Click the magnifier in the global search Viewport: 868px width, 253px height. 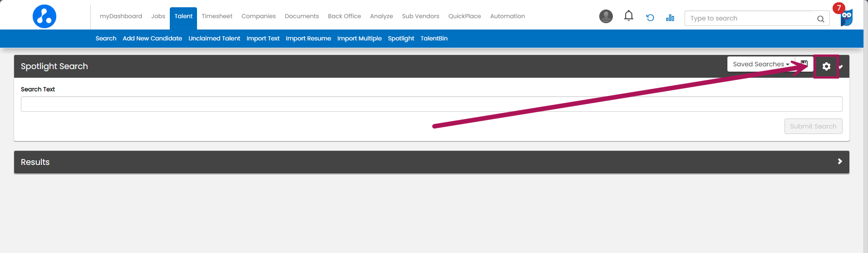pyautogui.click(x=821, y=19)
